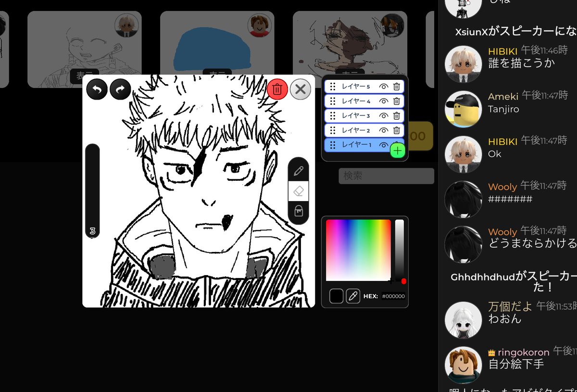The height and width of the screenshot is (392, 577).
Task: Grab the drag handle of レイヤー1
Action: [333, 144]
